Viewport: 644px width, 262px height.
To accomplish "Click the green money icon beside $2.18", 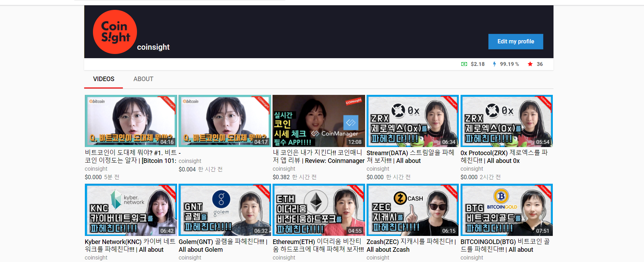I will pyautogui.click(x=464, y=64).
